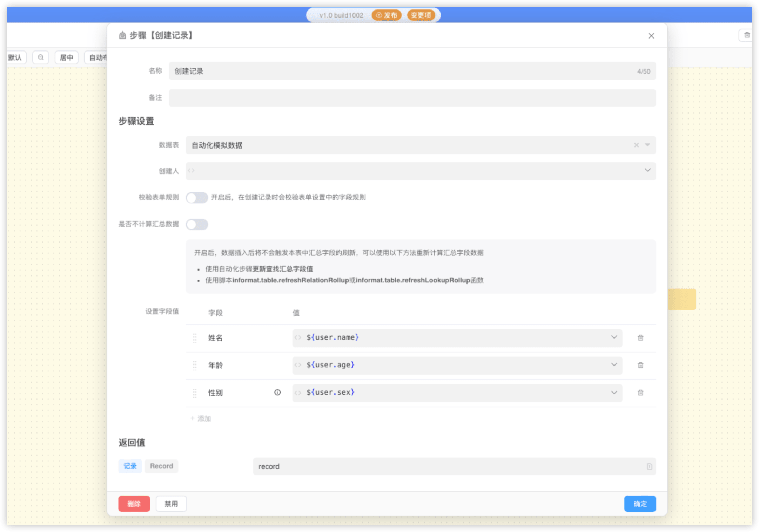Image resolution: width=759 pixels, height=532 pixels.
Task: Expand ${user.name} value dropdown
Action: coord(614,337)
